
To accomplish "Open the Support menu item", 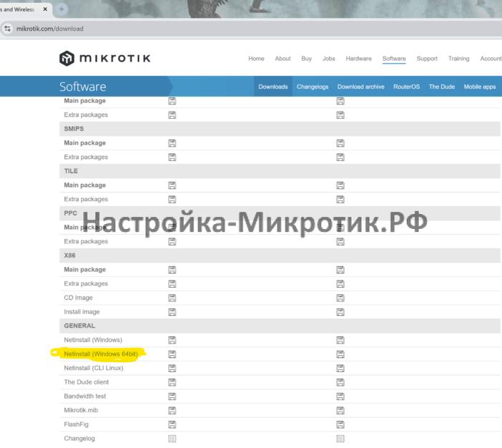I will pos(427,59).
